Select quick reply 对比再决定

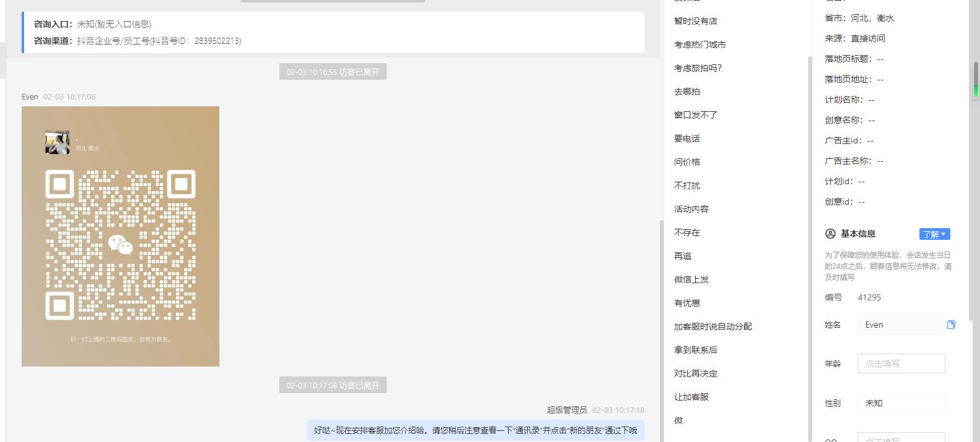696,373
